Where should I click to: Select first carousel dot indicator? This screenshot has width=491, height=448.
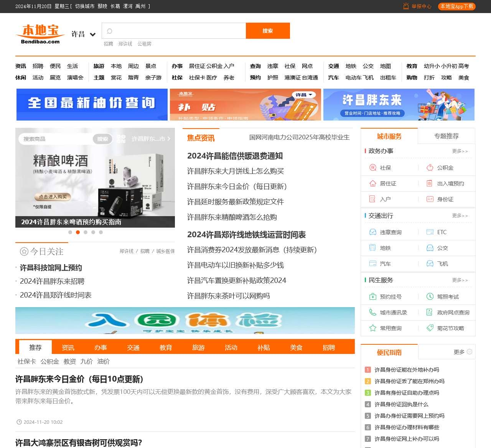pos(70,232)
